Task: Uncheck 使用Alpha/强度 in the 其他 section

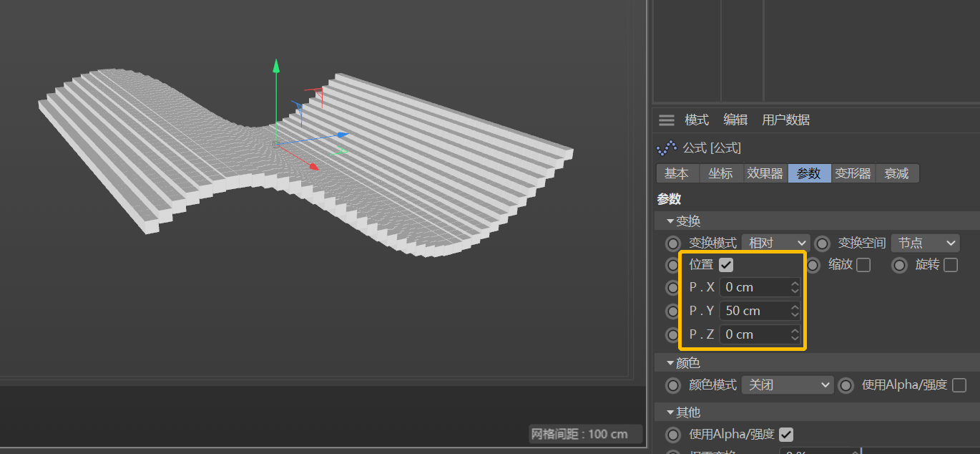Action: (x=786, y=434)
